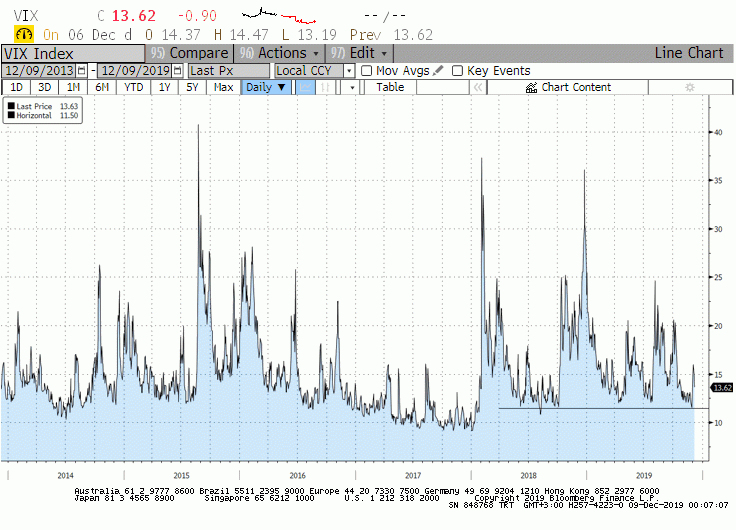Switch to Table view
Screen dimensions: 736x530
coord(390,87)
